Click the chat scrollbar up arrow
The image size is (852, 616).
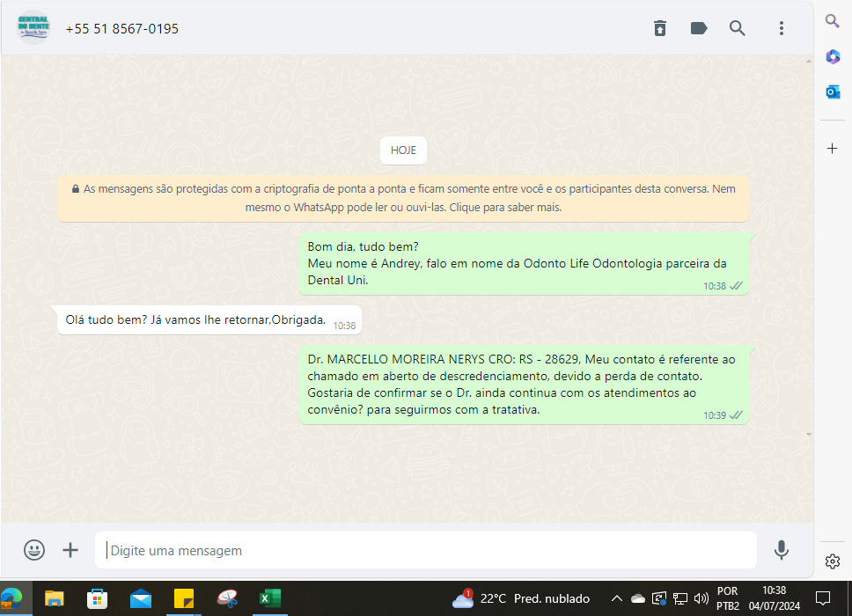(x=809, y=62)
